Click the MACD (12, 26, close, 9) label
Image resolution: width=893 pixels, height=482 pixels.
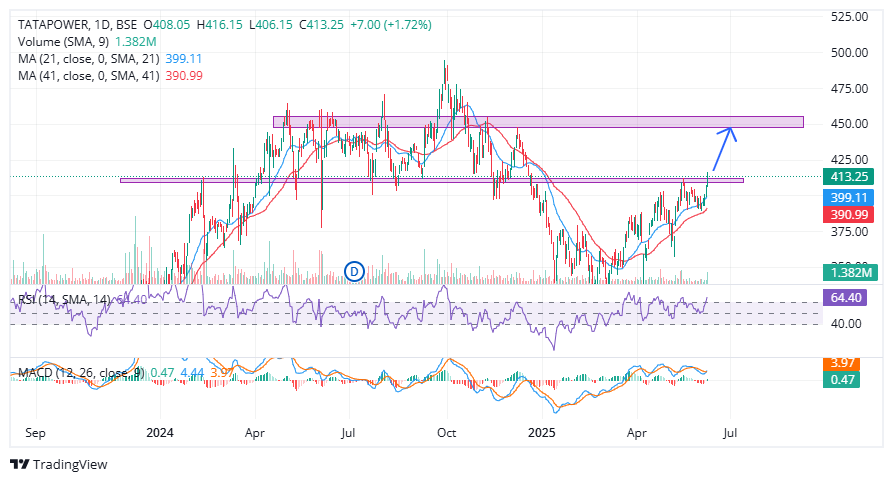(81, 373)
